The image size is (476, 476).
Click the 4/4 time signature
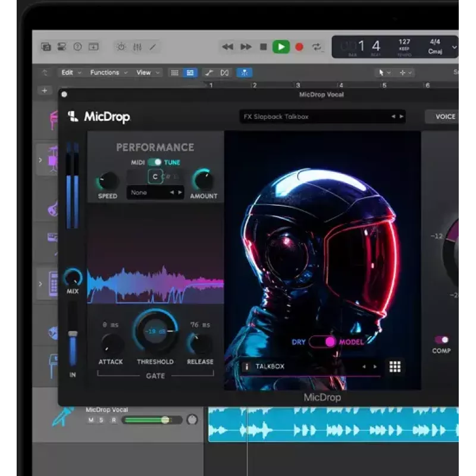(x=435, y=42)
